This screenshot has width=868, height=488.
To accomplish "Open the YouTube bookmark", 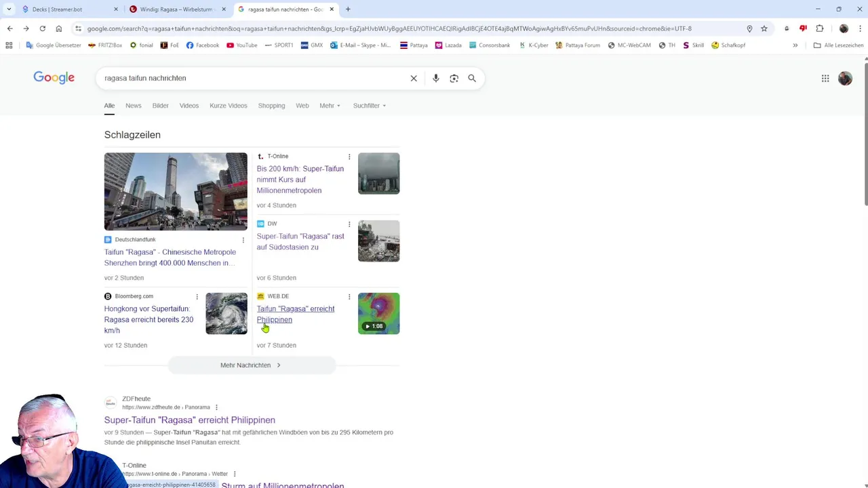I will (x=242, y=45).
